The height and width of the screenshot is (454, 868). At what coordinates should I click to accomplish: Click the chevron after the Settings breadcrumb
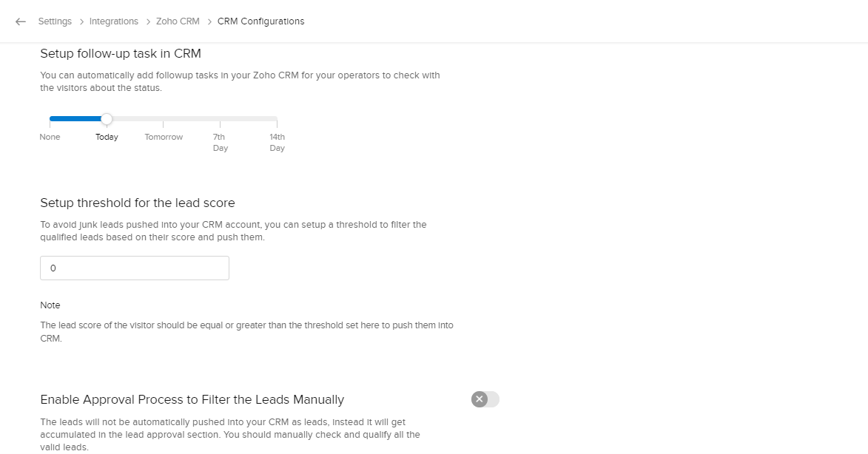click(81, 21)
